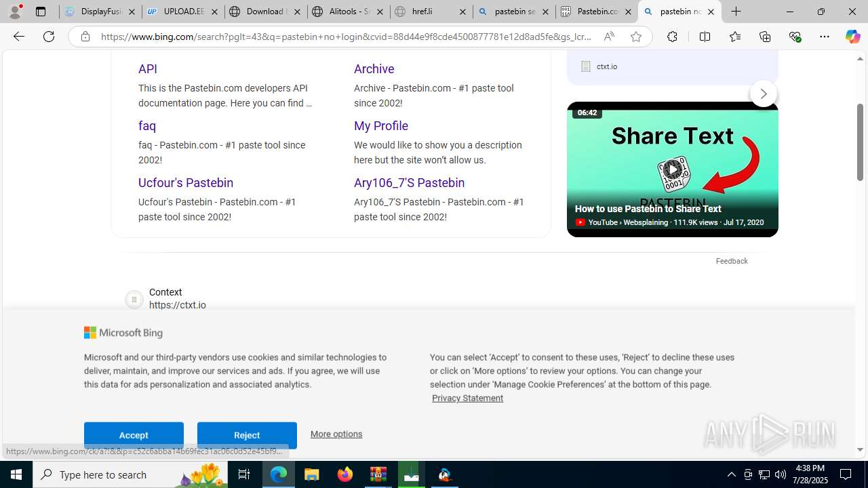Open browser profile avatar
This screenshot has width=868, height=488.
[15, 12]
